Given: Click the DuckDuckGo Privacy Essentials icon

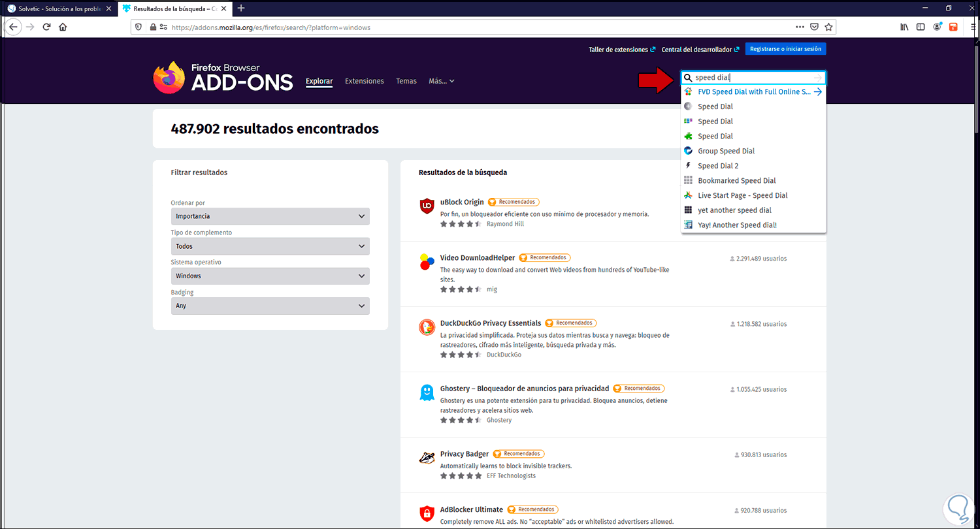Looking at the screenshot, I should 427,327.
